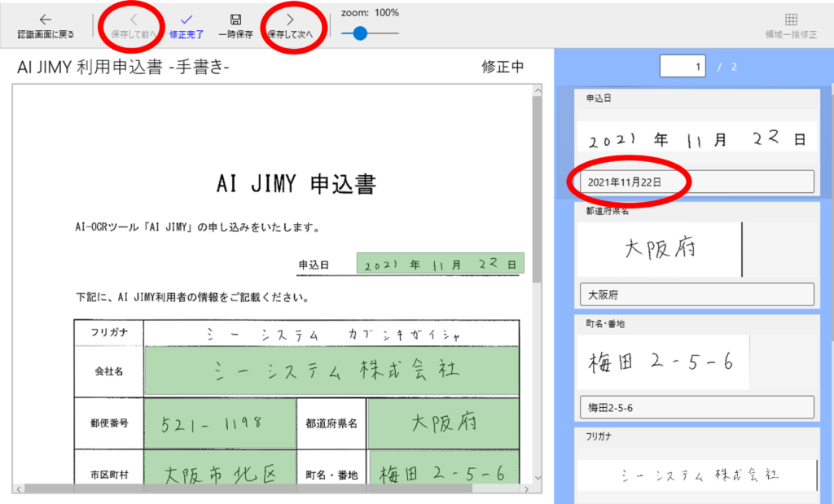This screenshot has height=504, width=834.
Task: Click the '/ 2' total pages text
Action: (x=727, y=67)
